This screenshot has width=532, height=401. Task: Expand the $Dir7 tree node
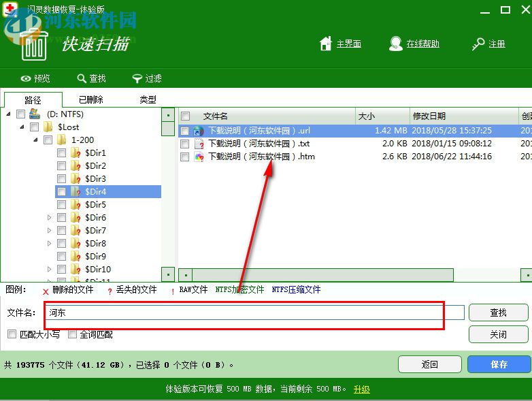point(49,231)
